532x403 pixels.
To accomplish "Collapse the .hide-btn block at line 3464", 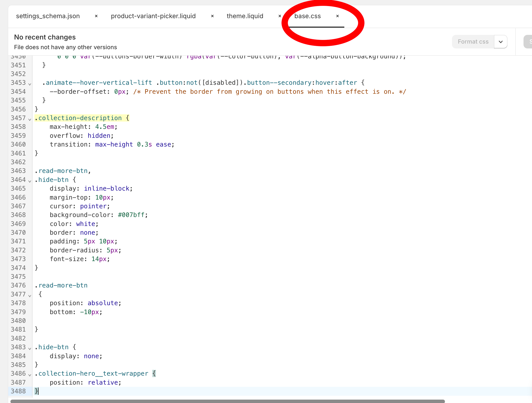I will [x=30, y=181].
